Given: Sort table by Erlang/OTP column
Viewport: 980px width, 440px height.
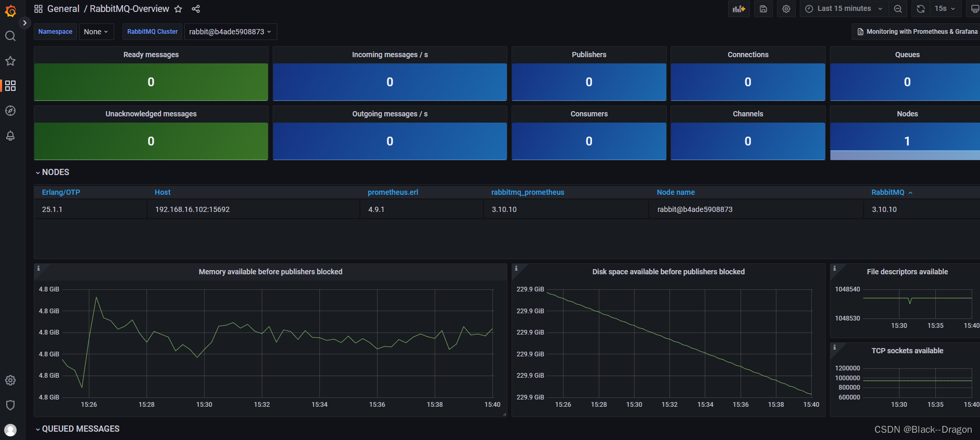Looking at the screenshot, I should 61,192.
